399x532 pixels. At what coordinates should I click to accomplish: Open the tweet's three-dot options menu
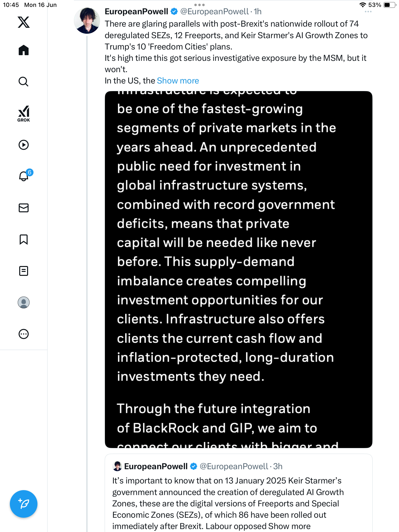coord(368,12)
